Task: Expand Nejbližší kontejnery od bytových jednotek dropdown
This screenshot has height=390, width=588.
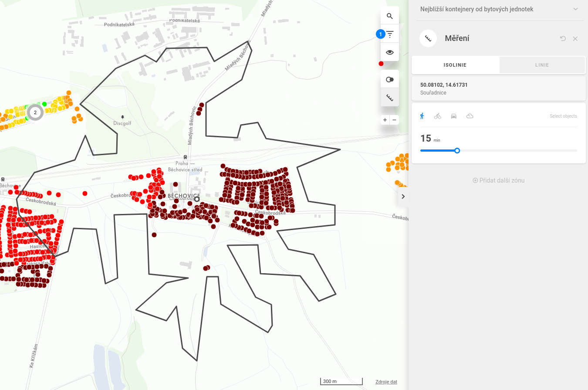Action: tap(575, 9)
